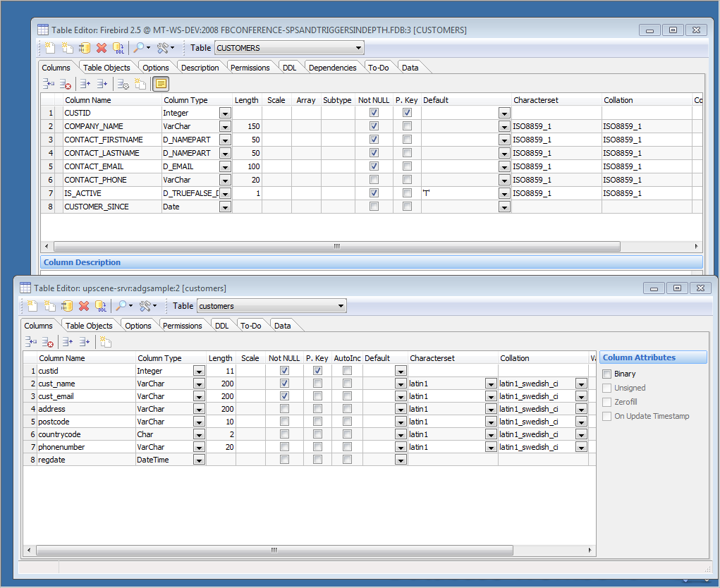720x588 pixels.
Task: Click the DDL extraction toolbar icon
Action: [x=118, y=48]
